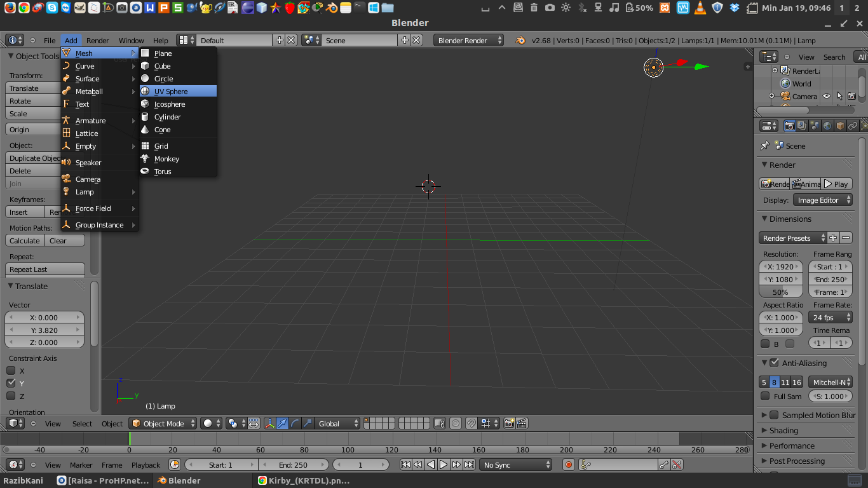
Task: Enable the Sampled Motion Blur checkbox
Action: pos(774,415)
